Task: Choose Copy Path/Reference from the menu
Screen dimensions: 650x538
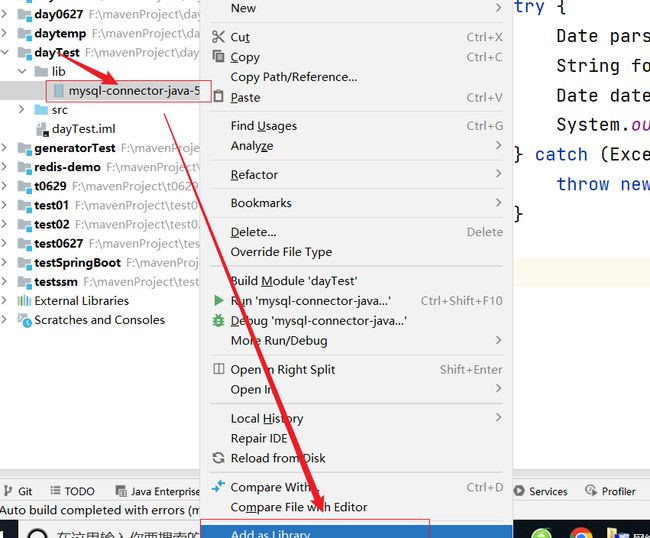Action: click(357, 77)
